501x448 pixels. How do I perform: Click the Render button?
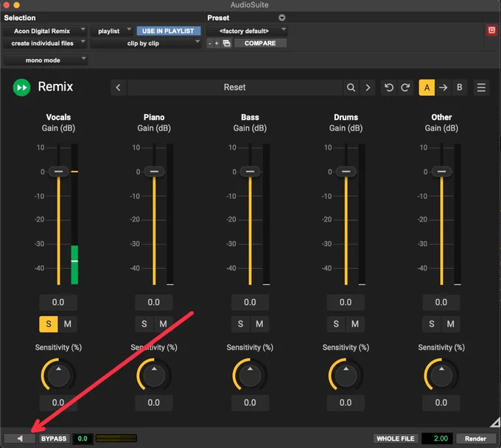click(x=475, y=438)
